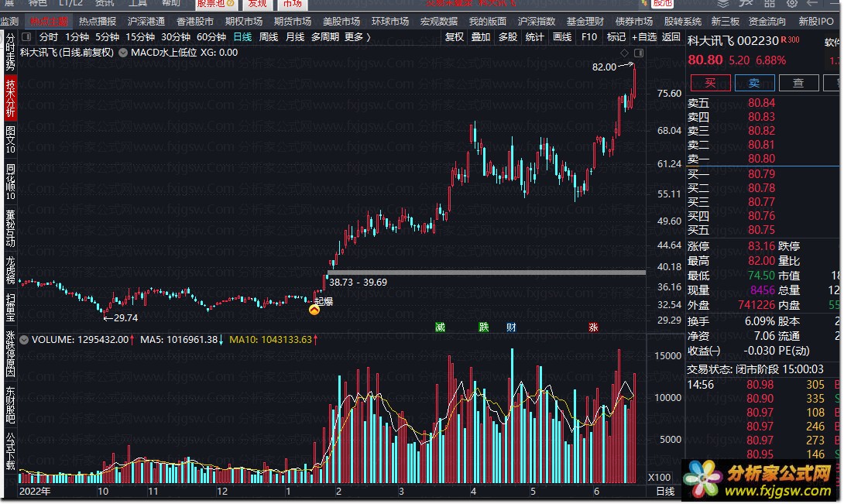844x504 pixels.
Task: Open 龙虎榜 in left sidebar
Action: pyautogui.click(x=10, y=270)
